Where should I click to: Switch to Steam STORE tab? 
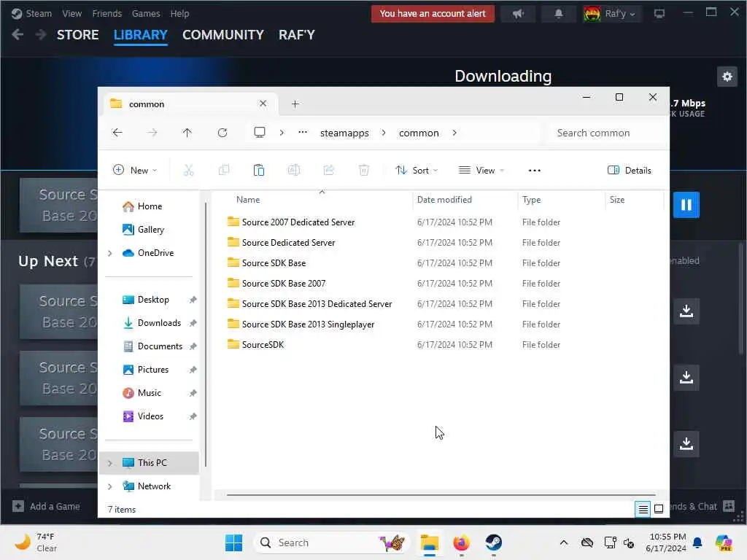77,35
